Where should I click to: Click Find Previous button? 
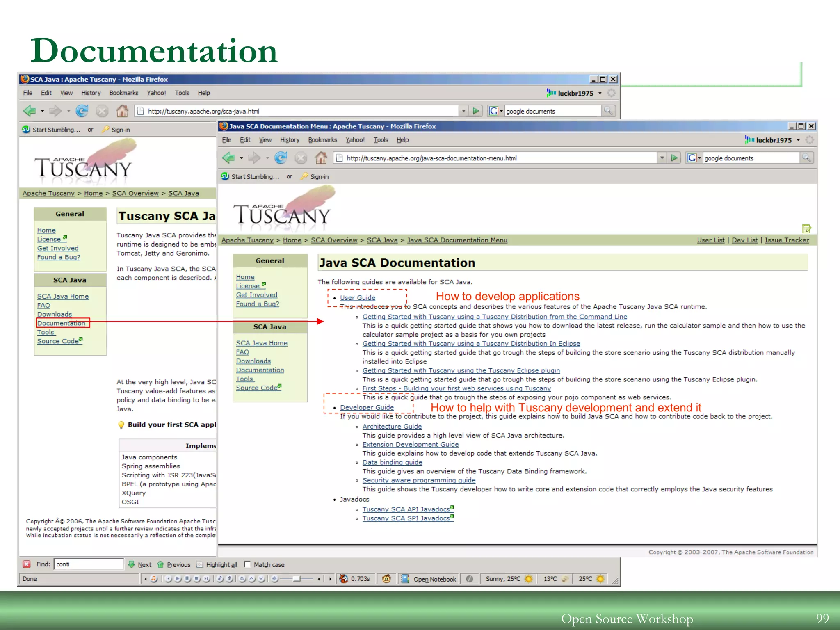click(174, 564)
